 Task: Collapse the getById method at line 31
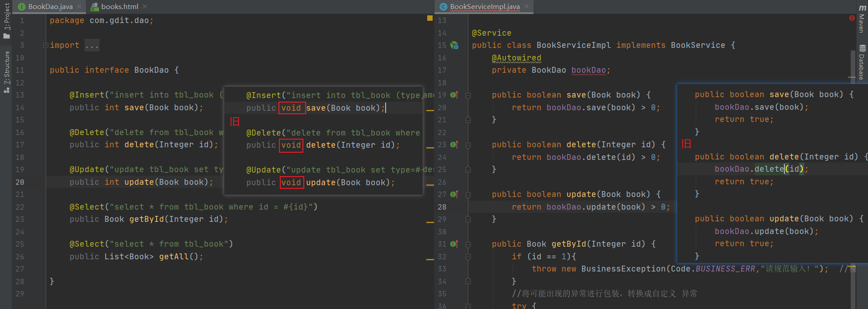point(468,244)
